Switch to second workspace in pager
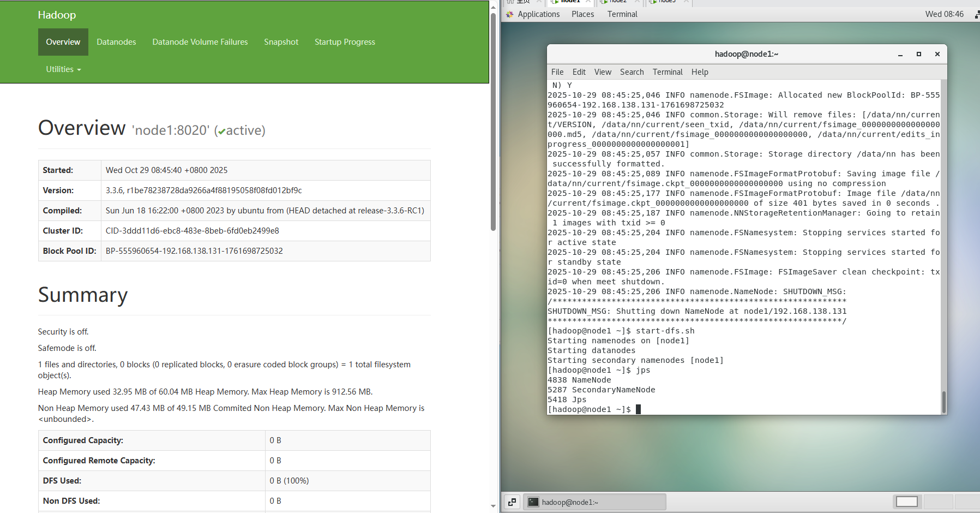 click(x=937, y=502)
